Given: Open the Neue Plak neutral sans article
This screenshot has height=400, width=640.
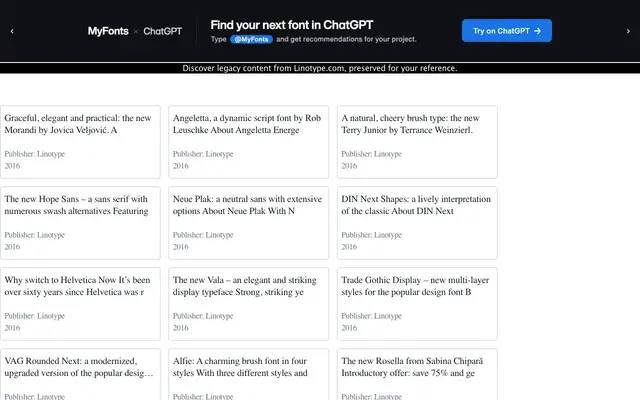Looking at the screenshot, I should pos(247,205).
